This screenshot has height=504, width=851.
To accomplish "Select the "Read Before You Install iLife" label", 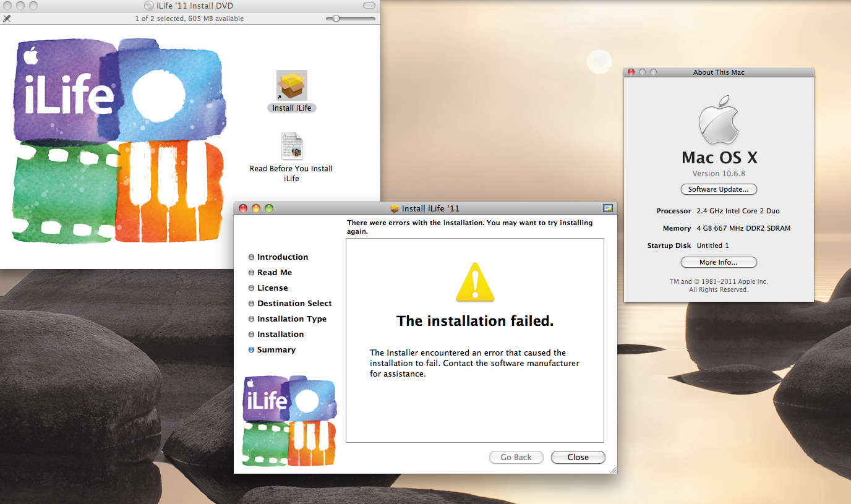I will click(x=291, y=174).
